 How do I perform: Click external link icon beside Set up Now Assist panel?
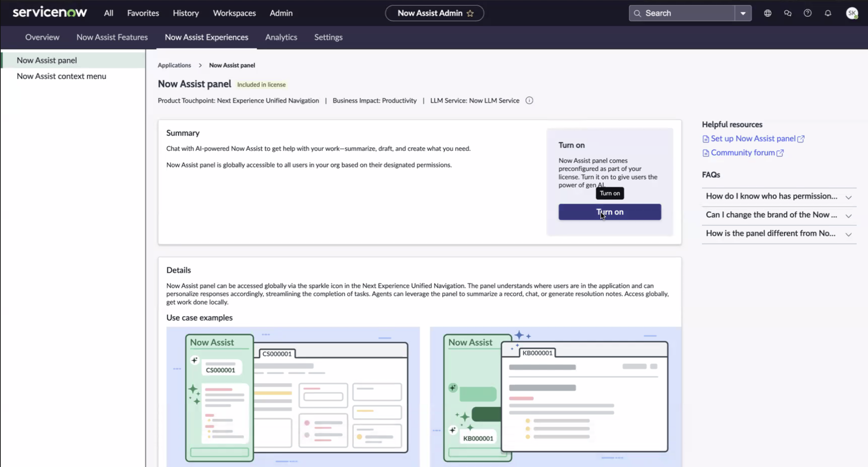click(801, 139)
